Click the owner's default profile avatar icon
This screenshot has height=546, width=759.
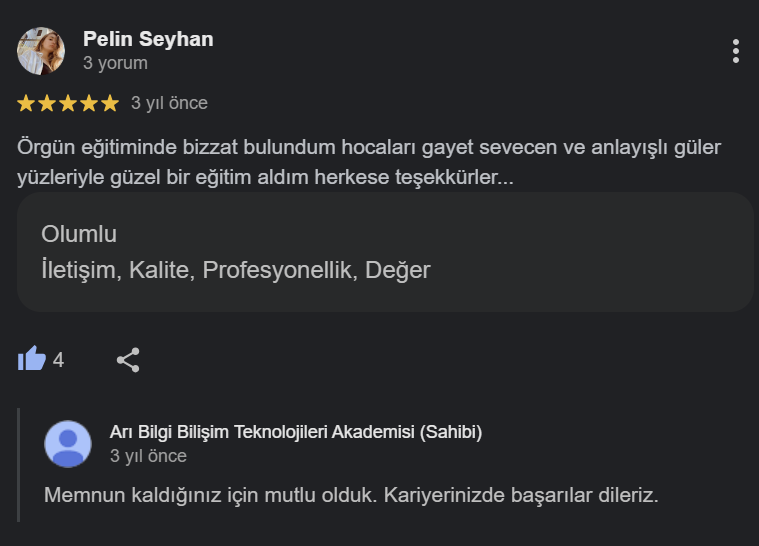(x=68, y=443)
